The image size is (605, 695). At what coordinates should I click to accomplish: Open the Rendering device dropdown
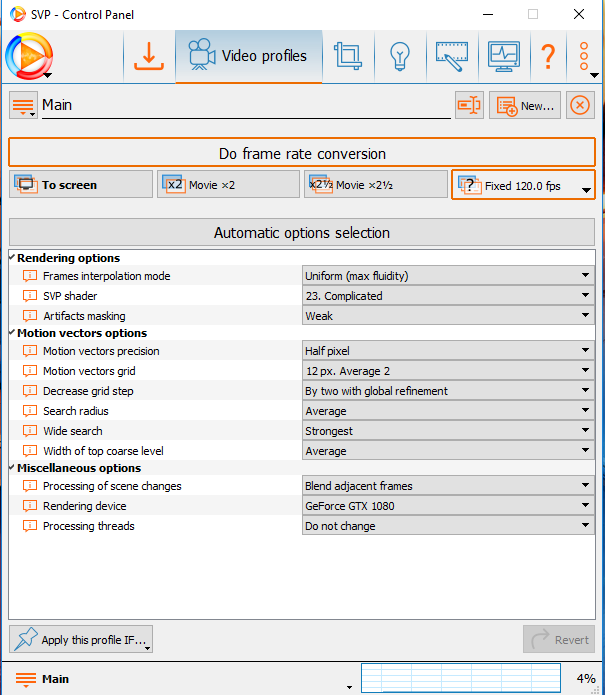click(447, 506)
